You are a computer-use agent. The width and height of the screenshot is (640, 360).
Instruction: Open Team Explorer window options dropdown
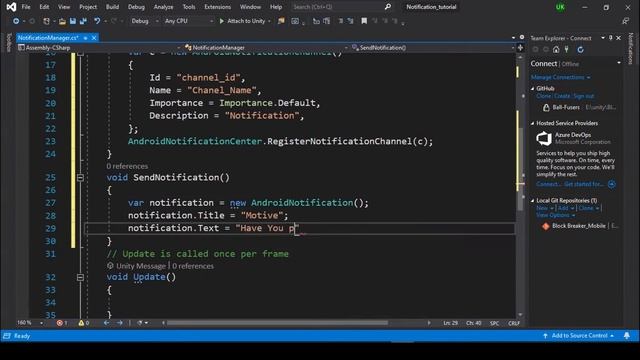(x=603, y=38)
